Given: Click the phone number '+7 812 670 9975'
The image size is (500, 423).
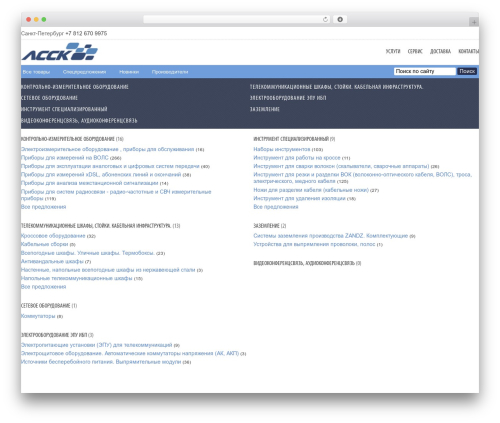Looking at the screenshot, I should tap(86, 33).
